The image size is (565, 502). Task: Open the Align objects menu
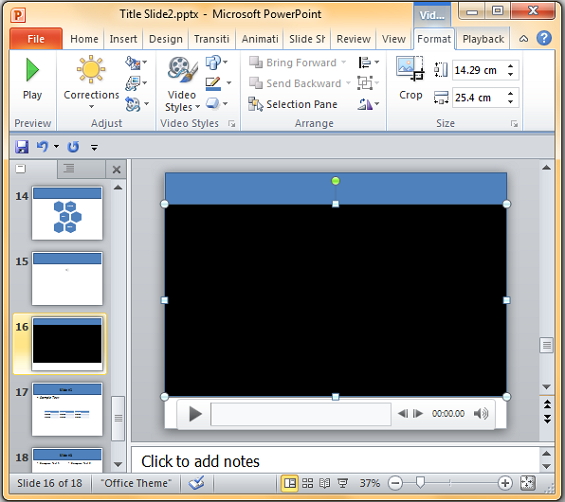(x=368, y=62)
